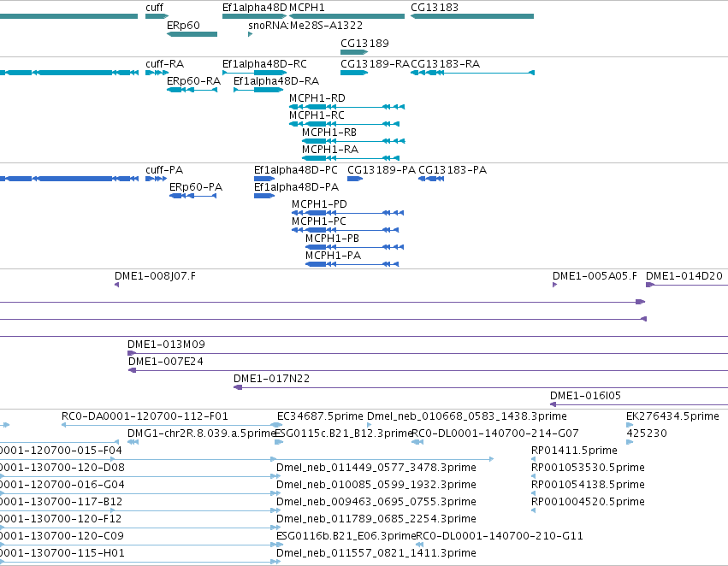Click the RC0-DA0001-120700-112-F01 EST label
Screen dimensions: 728x566
pyautogui.click(x=145, y=416)
